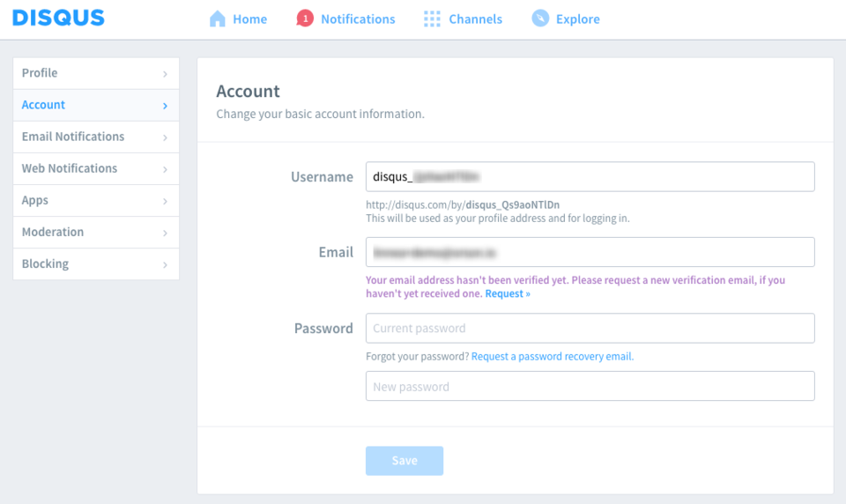Open the Blocking settings section
846x504 pixels.
point(96,263)
